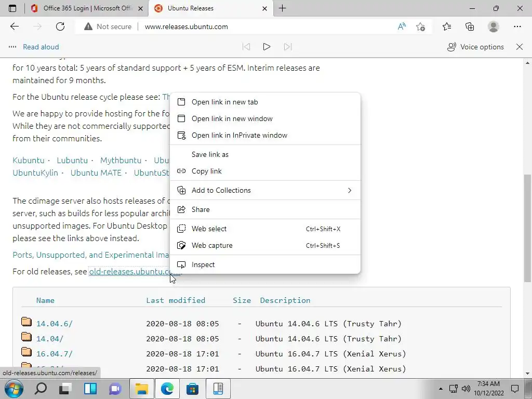Choose Open link in InPrivate window

pyautogui.click(x=265, y=136)
